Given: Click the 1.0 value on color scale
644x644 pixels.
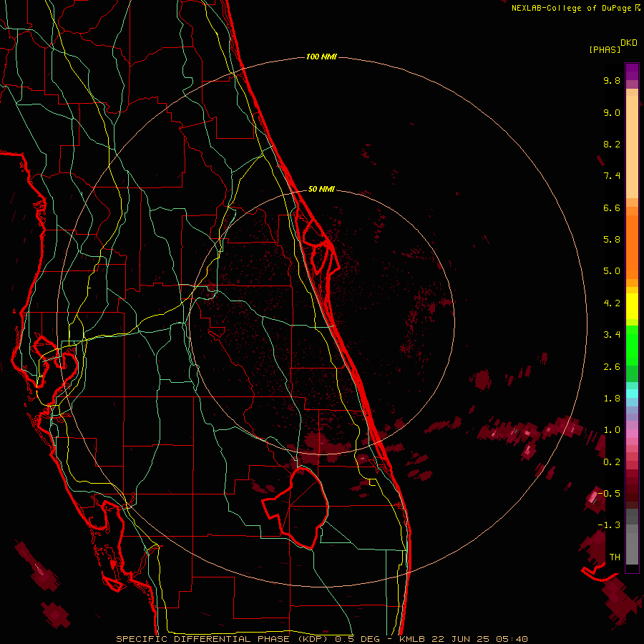Looking at the screenshot, I should (612, 430).
